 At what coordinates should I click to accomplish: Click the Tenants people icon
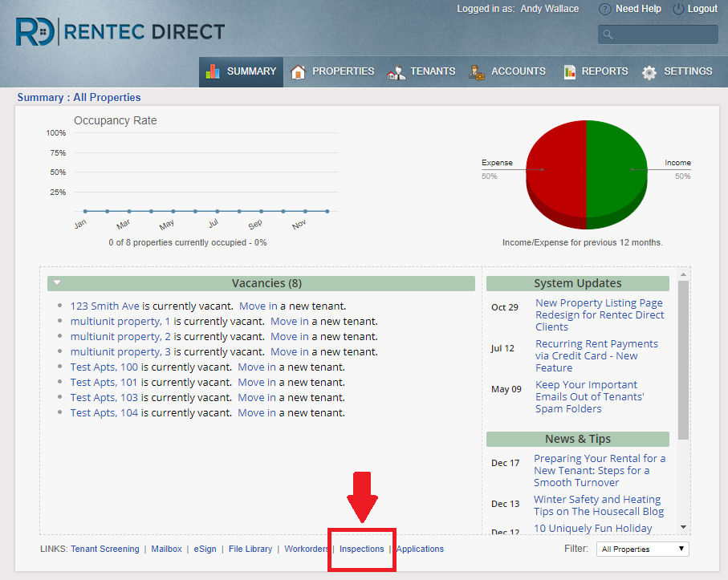(396, 72)
